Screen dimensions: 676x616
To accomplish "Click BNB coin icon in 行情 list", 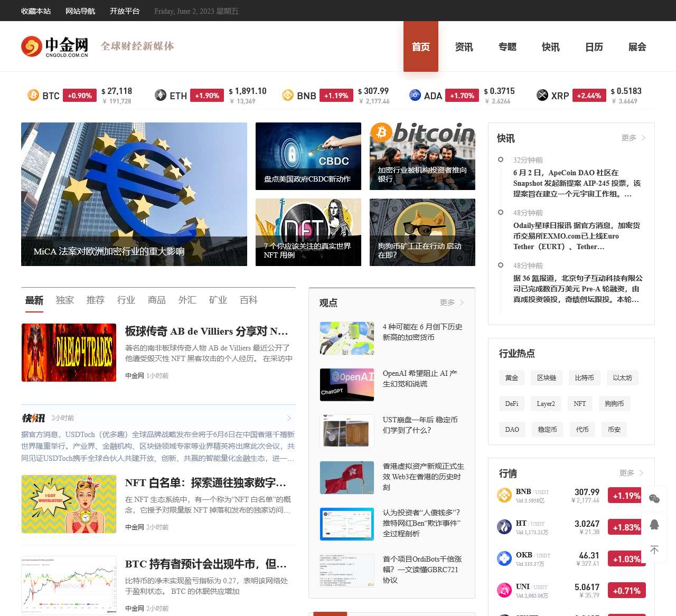I will pyautogui.click(x=504, y=495).
